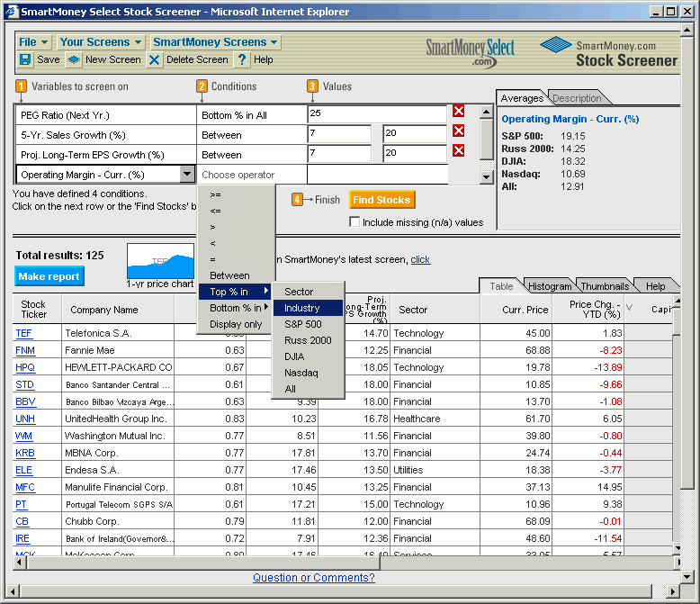The image size is (700, 604).
Task: Open the Description tab
Action: click(x=577, y=98)
